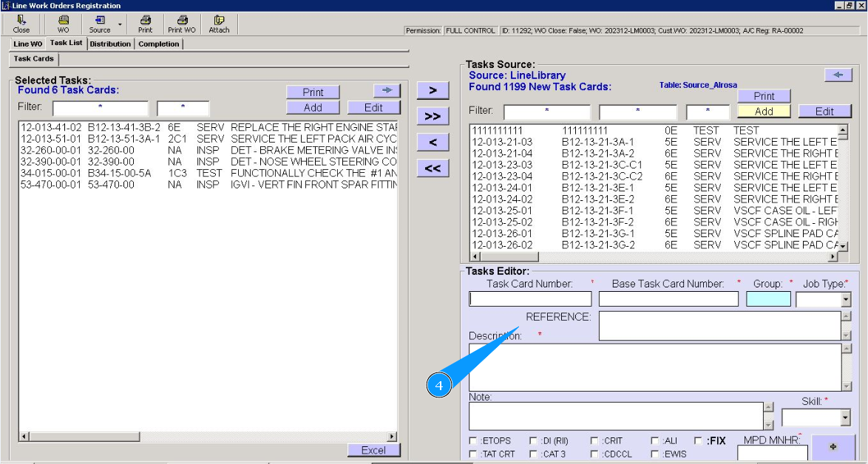Click the Note text area
This screenshot has height=464, width=868.
(616, 417)
